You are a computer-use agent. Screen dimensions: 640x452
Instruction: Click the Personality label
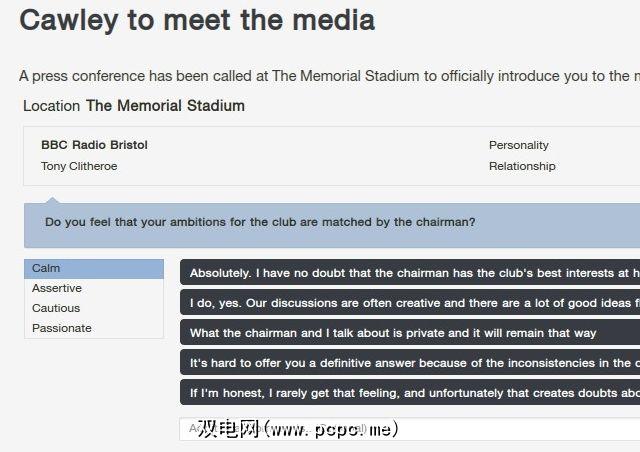[x=518, y=145]
